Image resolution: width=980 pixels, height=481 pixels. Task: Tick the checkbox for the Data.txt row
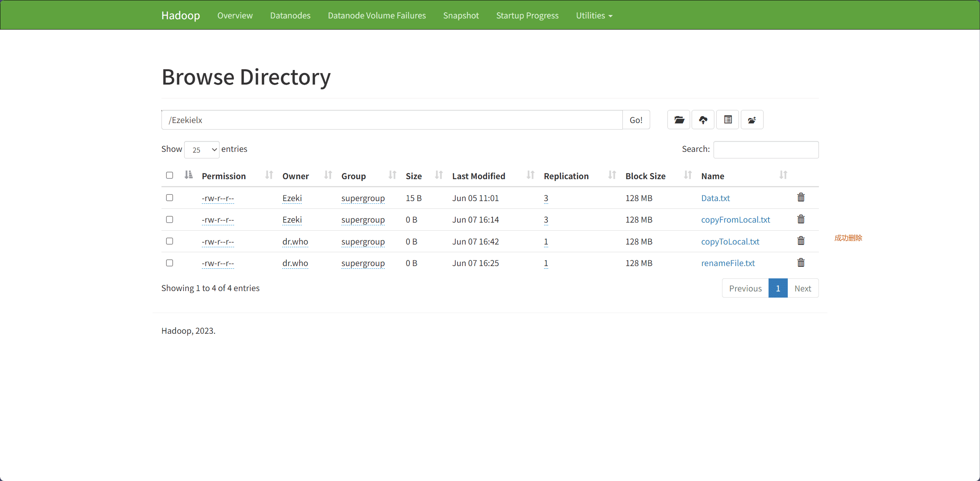(170, 198)
